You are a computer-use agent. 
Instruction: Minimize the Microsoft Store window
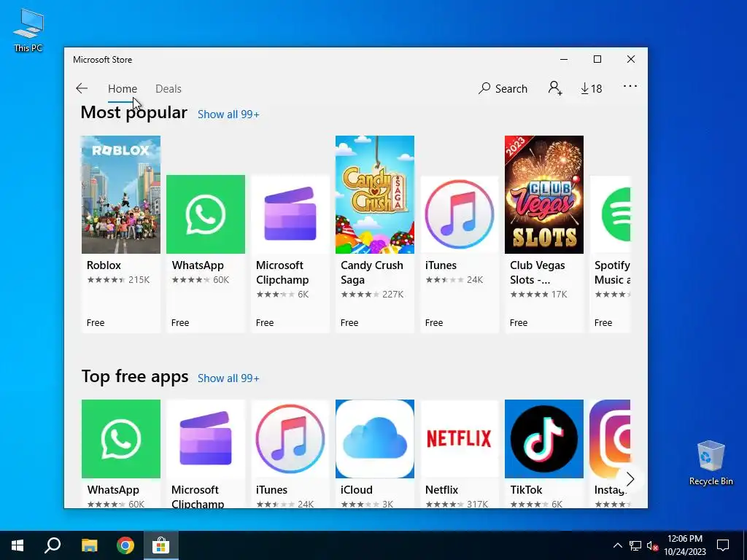564,59
